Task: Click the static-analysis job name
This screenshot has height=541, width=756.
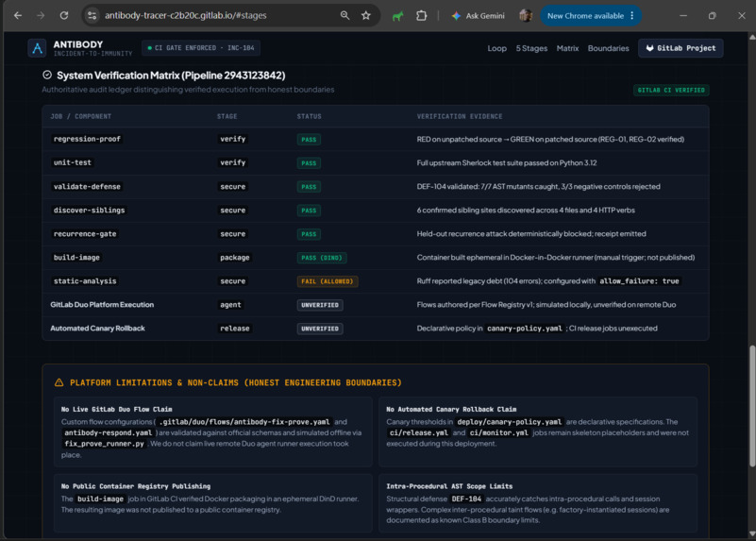Action: coord(85,280)
